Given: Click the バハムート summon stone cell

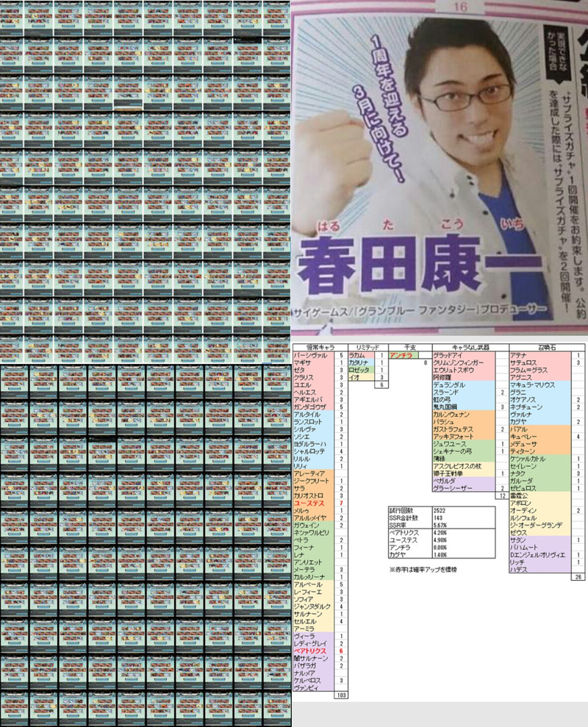Looking at the screenshot, I should pyautogui.click(x=539, y=548).
